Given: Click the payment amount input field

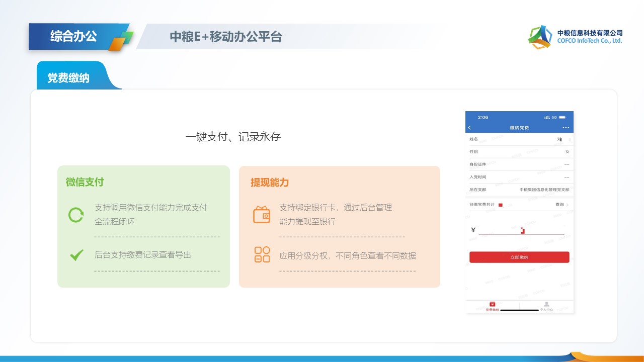Looking at the screenshot, I should coord(521,230).
